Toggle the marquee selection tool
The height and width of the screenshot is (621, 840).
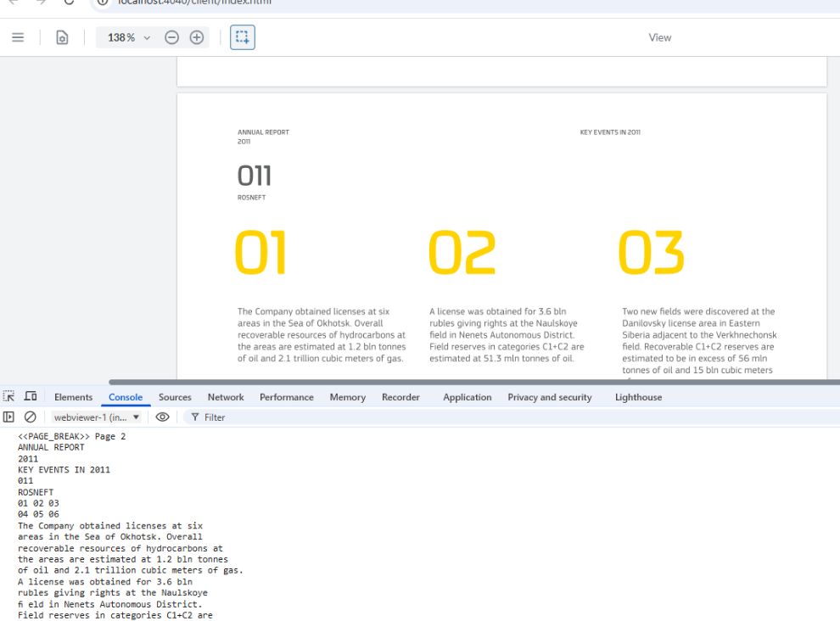[x=242, y=37]
